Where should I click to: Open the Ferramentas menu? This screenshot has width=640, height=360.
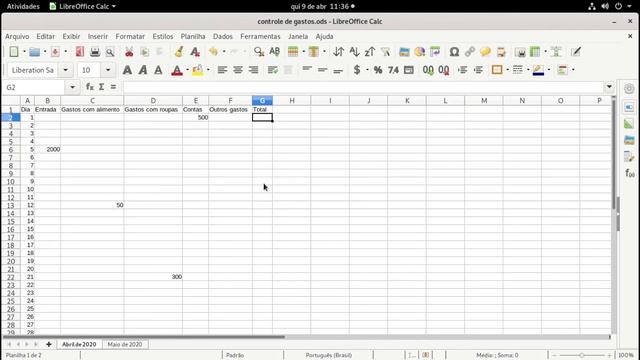[x=260, y=36]
